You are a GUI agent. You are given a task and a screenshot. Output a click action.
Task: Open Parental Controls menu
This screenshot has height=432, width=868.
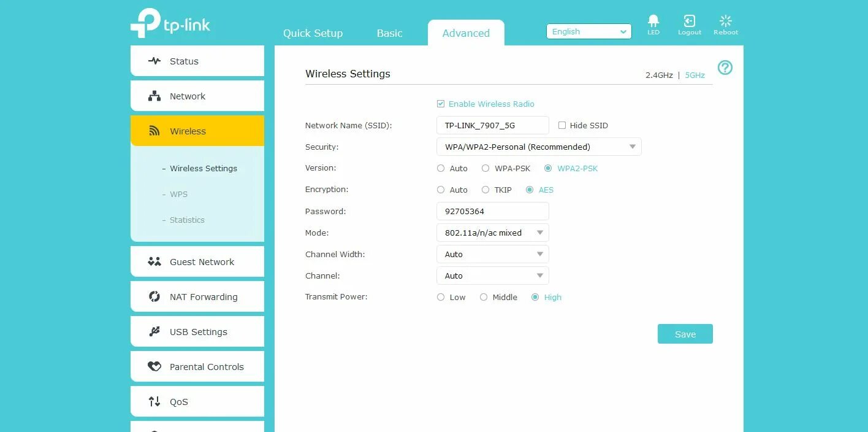(197, 366)
